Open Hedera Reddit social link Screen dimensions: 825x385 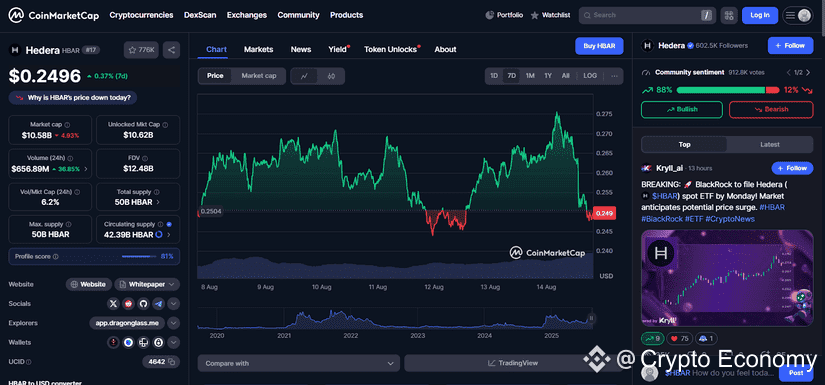(128, 303)
